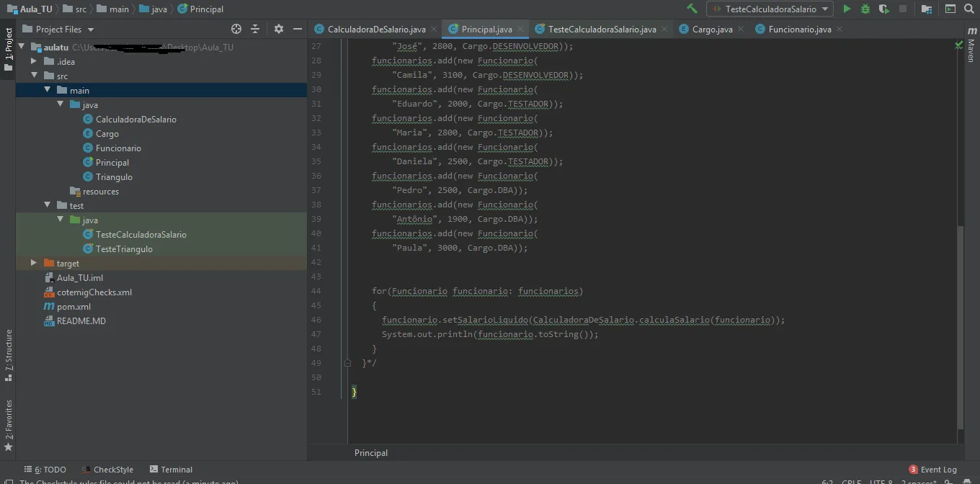This screenshot has height=484, width=980.
Task: Click the Search Everywhere magnifier icon
Action: tap(969, 9)
